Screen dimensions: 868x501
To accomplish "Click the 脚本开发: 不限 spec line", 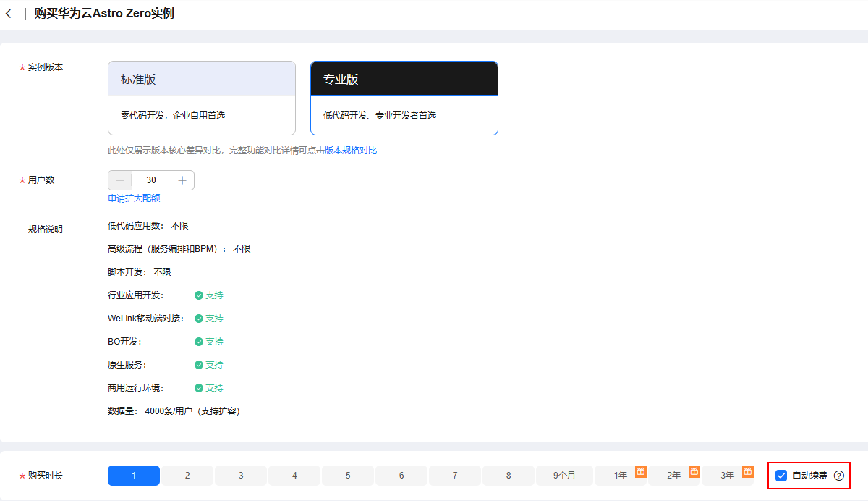I will [x=140, y=272].
